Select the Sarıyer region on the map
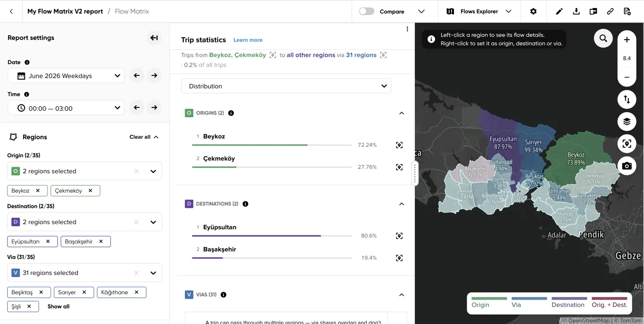644x324 pixels. coord(533,145)
